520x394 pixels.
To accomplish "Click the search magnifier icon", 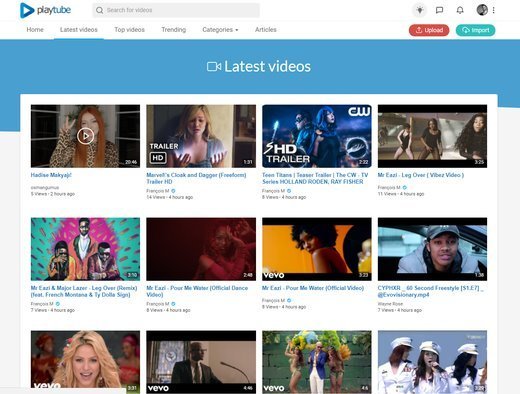I will [99, 10].
